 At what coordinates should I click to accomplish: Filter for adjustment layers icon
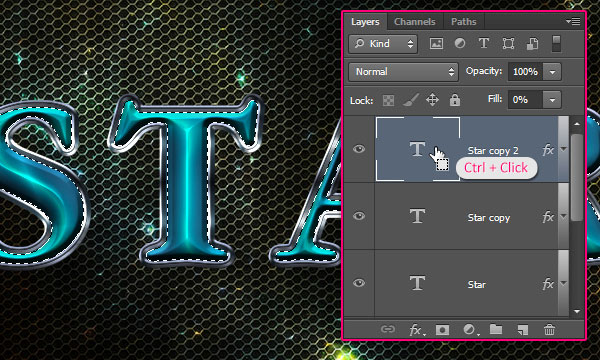point(460,44)
